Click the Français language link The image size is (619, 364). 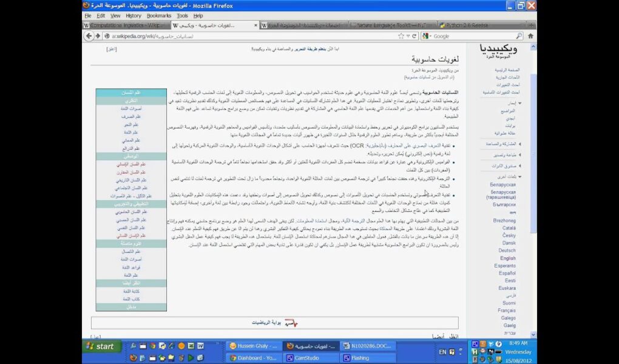tap(506, 310)
